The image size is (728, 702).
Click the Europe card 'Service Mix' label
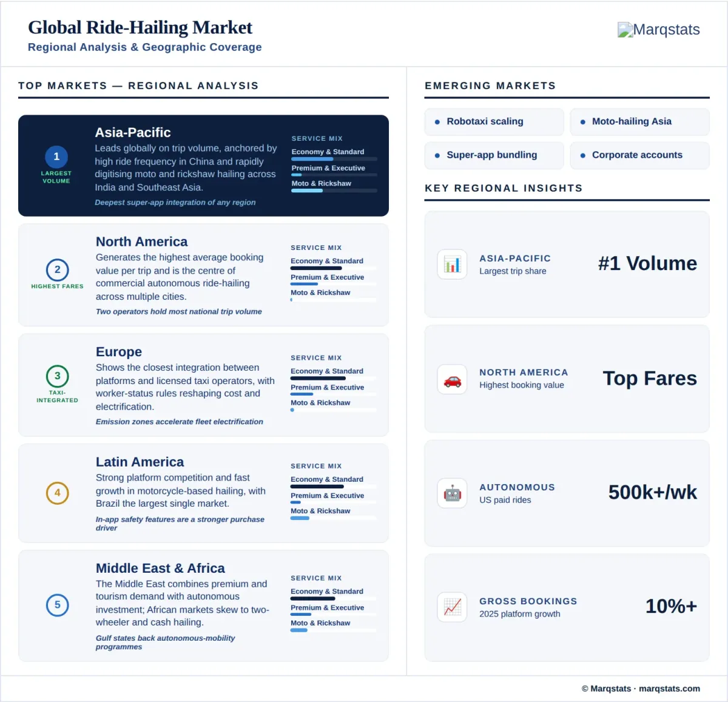316,358
